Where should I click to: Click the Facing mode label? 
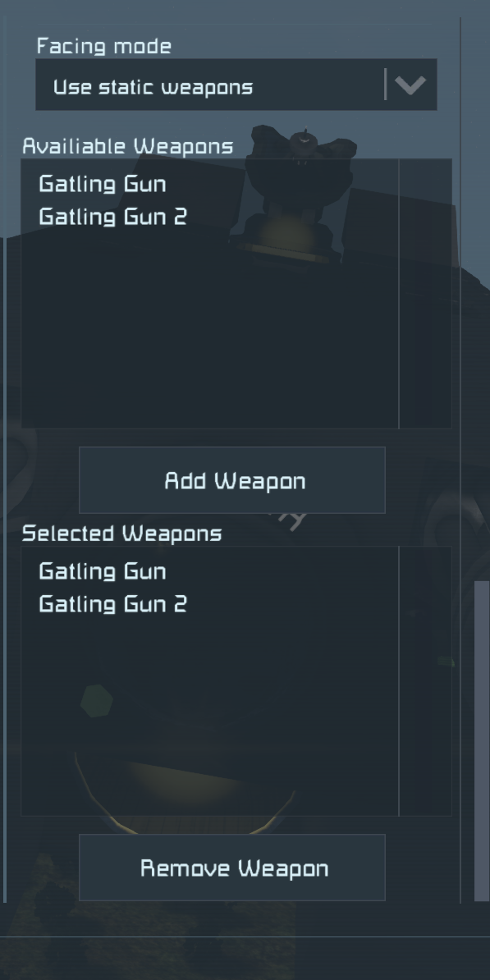click(103, 46)
